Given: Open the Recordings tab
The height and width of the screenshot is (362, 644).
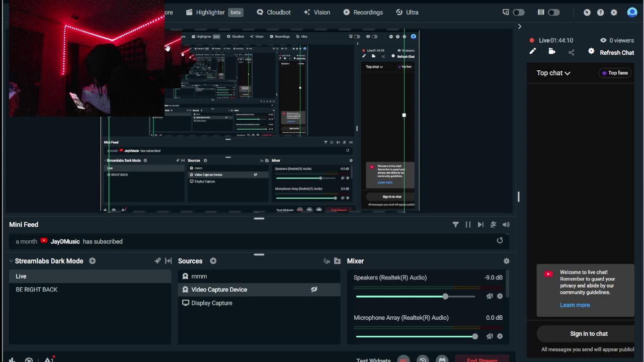Looking at the screenshot, I should click(363, 12).
